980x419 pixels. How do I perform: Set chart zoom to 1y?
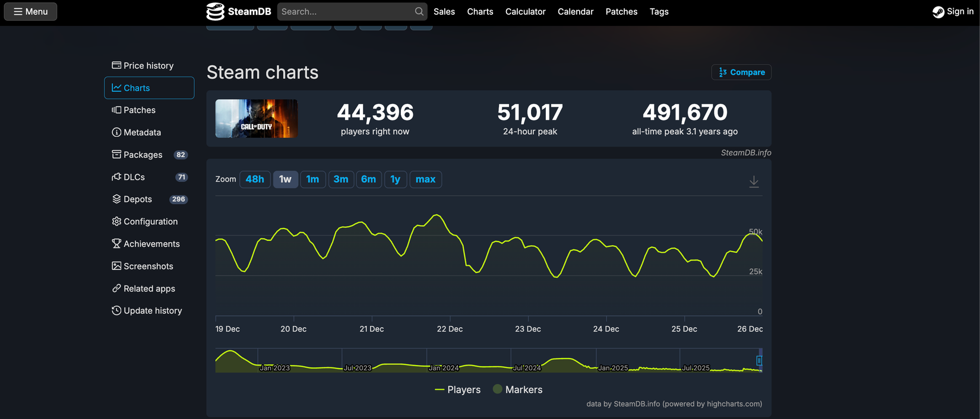tap(396, 179)
